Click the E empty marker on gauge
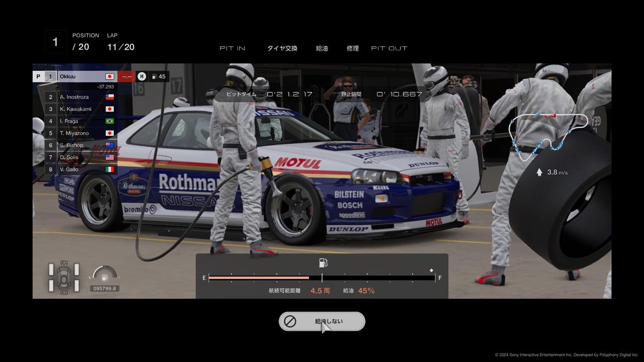The image size is (644, 362). point(204,278)
